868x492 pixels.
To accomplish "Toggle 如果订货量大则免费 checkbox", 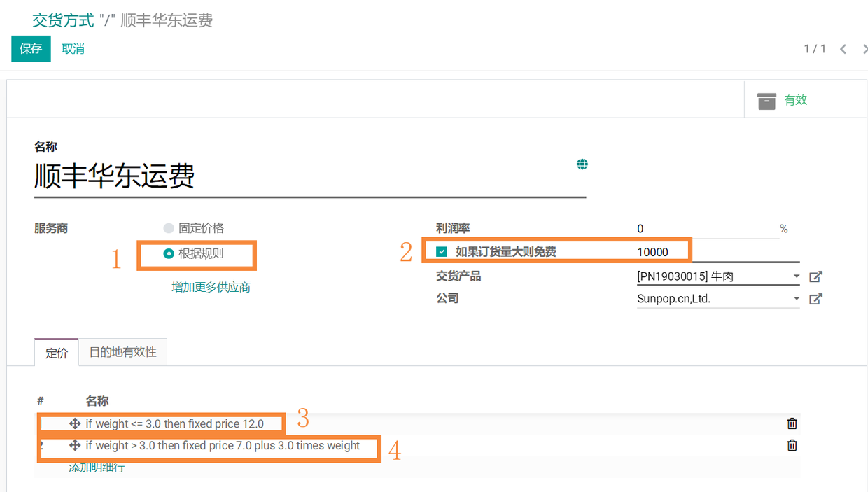I will click(x=442, y=252).
